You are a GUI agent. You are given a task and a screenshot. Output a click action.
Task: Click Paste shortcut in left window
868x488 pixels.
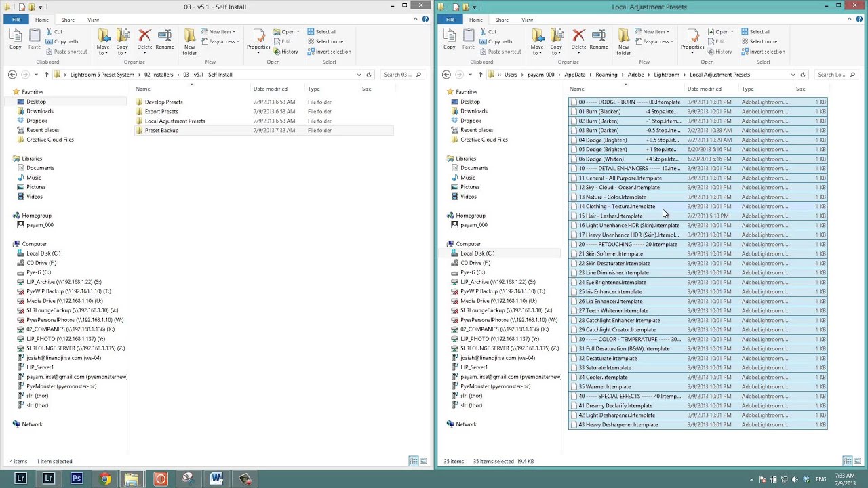click(66, 52)
